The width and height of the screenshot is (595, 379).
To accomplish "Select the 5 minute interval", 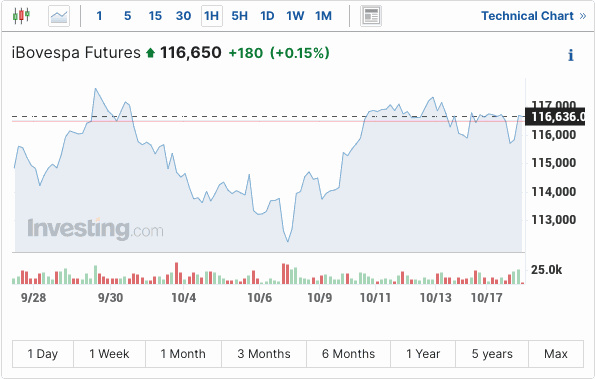I will [128, 16].
